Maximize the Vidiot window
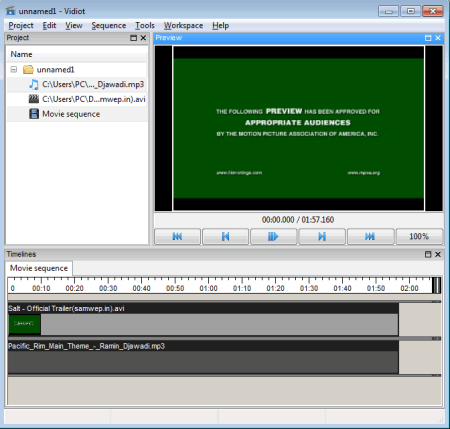Image resolution: width=450 pixels, height=429 pixels. (411, 11)
